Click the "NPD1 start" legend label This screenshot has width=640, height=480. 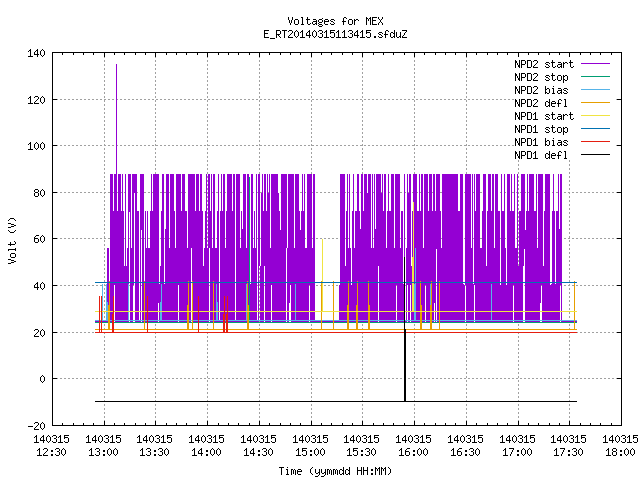tap(544, 116)
